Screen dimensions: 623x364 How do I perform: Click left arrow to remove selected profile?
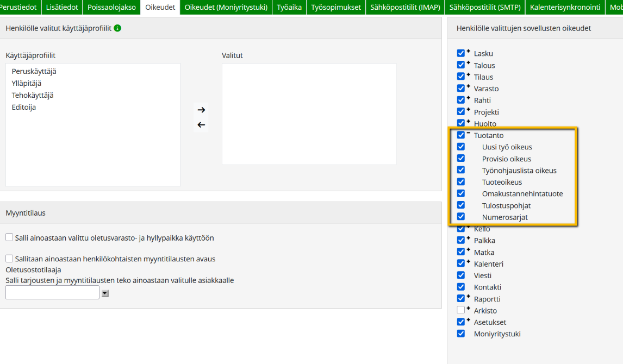201,125
